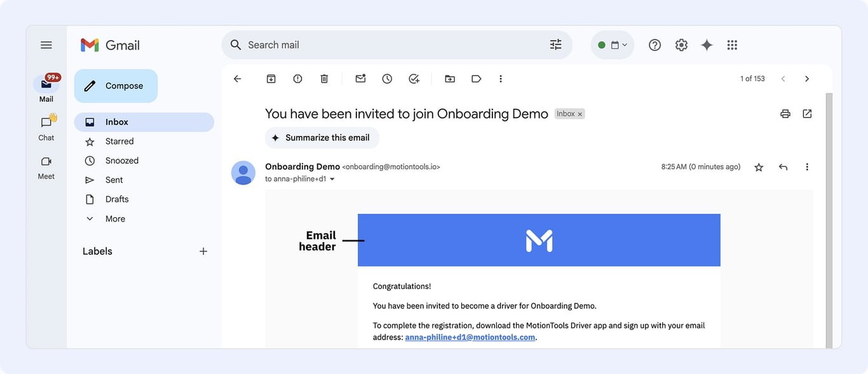Open toolbar more options menu

[x=501, y=79]
